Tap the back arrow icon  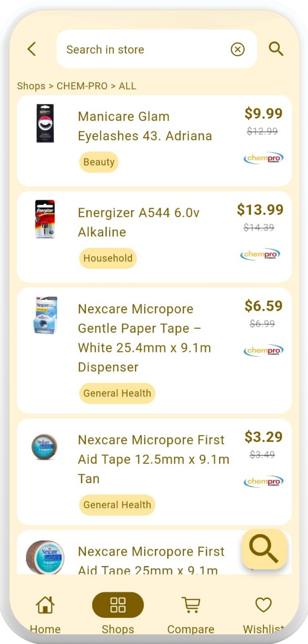pos(32,49)
